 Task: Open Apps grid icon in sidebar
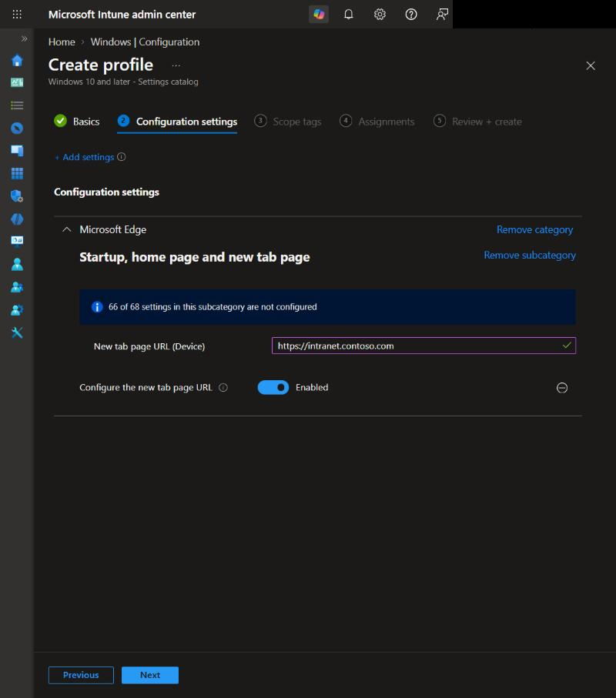coord(17,173)
